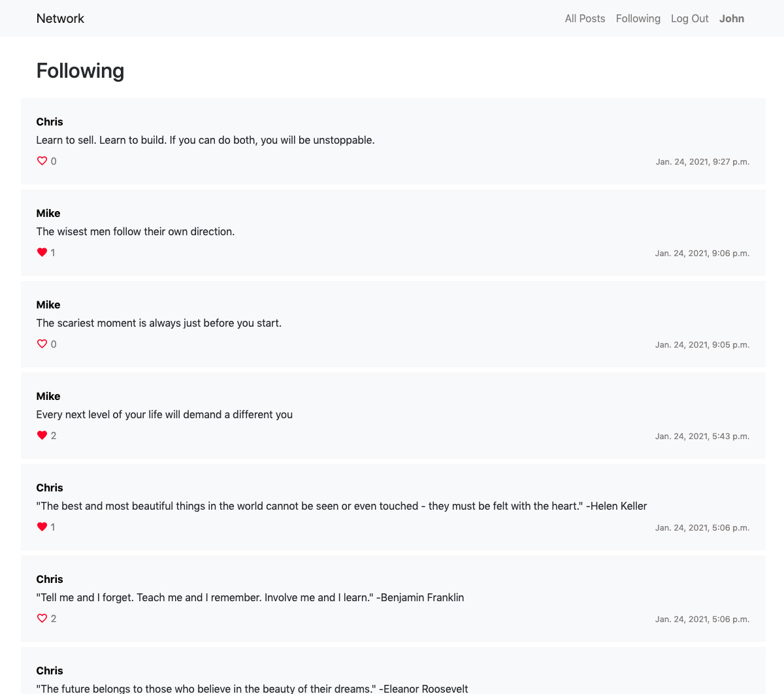Click Chris's name on Eleanor Roosevelt post
784x694 pixels.
50,670
